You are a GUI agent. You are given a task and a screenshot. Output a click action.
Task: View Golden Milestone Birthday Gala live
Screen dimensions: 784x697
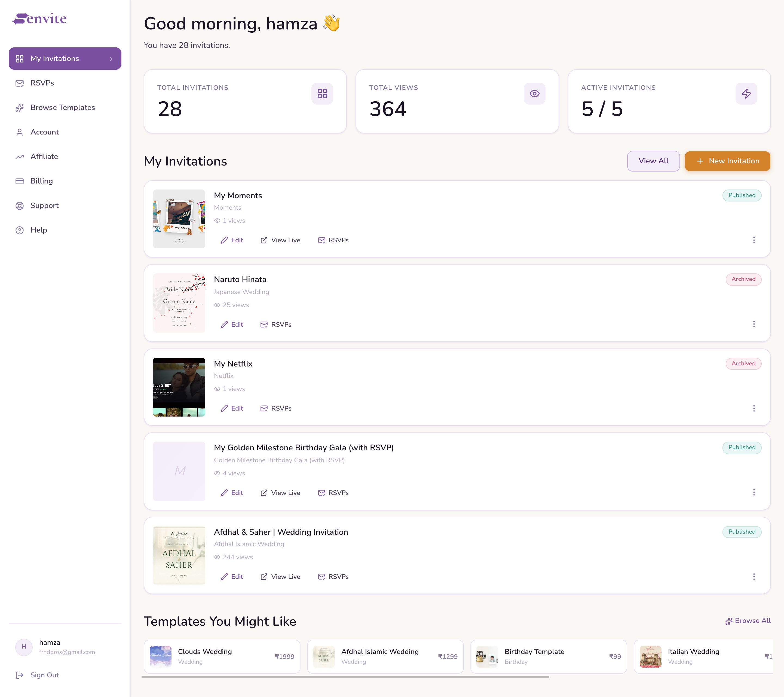(280, 493)
